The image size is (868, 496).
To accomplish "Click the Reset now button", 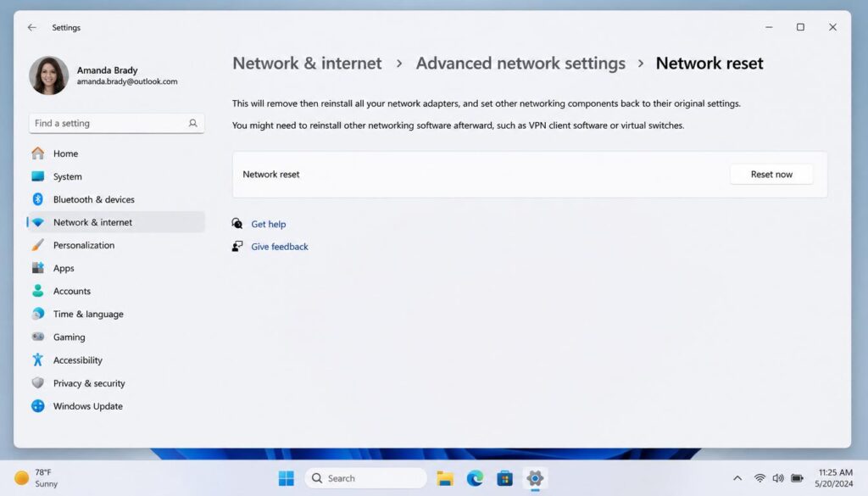I will tap(771, 174).
